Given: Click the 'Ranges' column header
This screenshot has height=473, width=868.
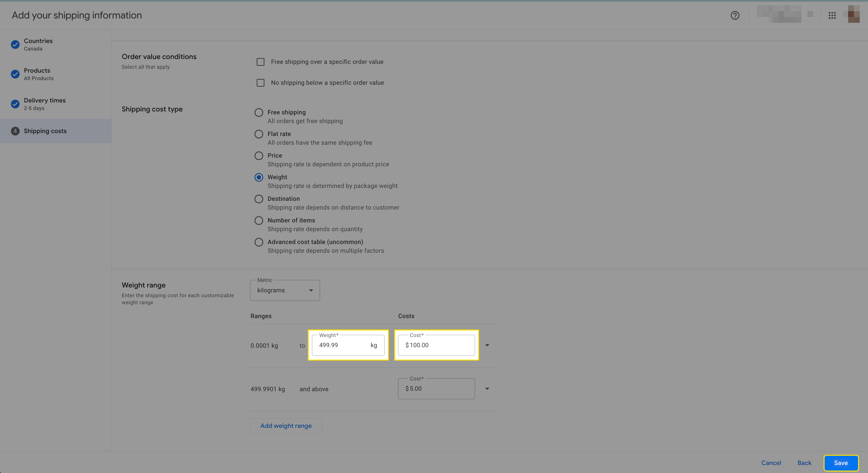Looking at the screenshot, I should 261,316.
